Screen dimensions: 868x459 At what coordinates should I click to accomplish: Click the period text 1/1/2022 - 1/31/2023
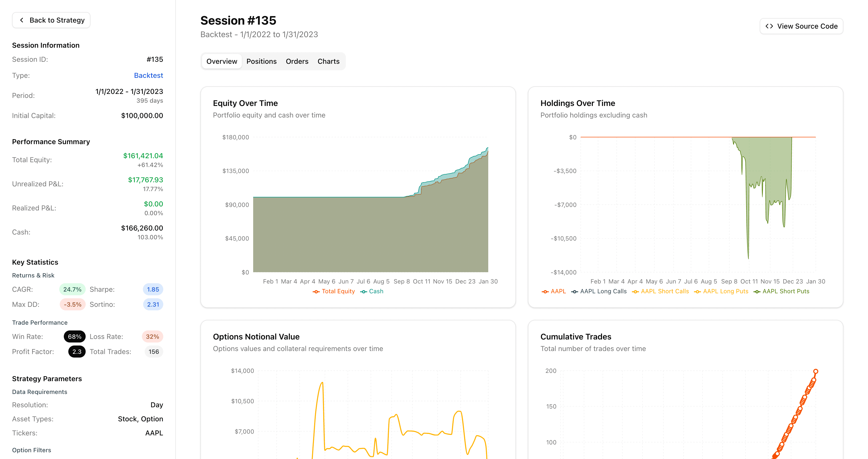click(x=129, y=92)
